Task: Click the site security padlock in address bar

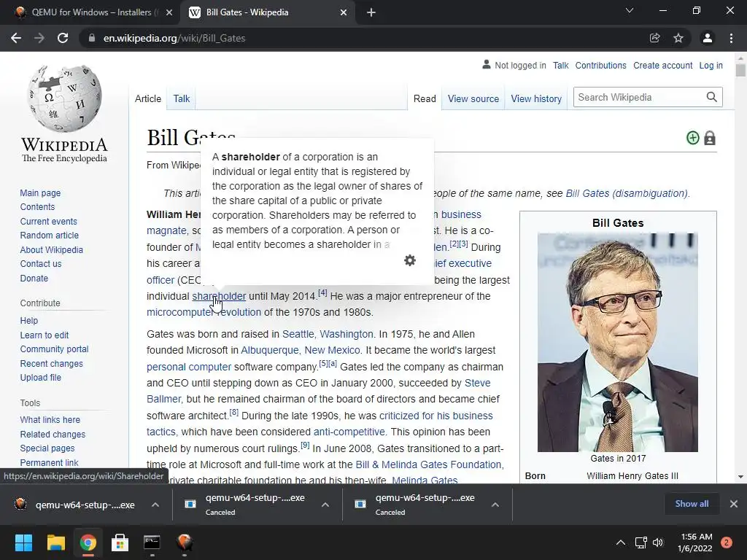Action: (92, 38)
